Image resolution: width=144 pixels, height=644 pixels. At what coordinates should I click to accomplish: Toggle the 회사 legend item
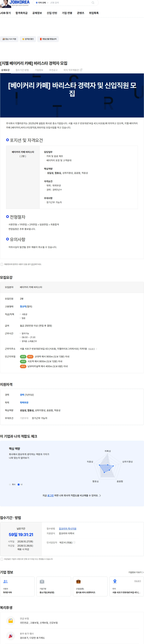pos(12,485)
